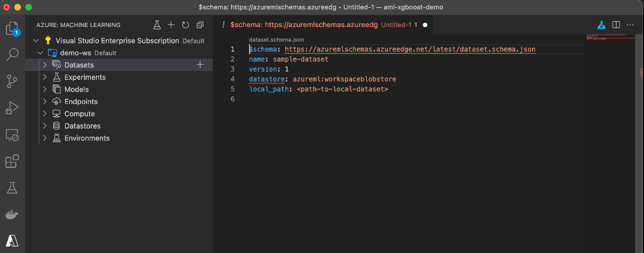Open the editor More Actions menu

(631, 25)
